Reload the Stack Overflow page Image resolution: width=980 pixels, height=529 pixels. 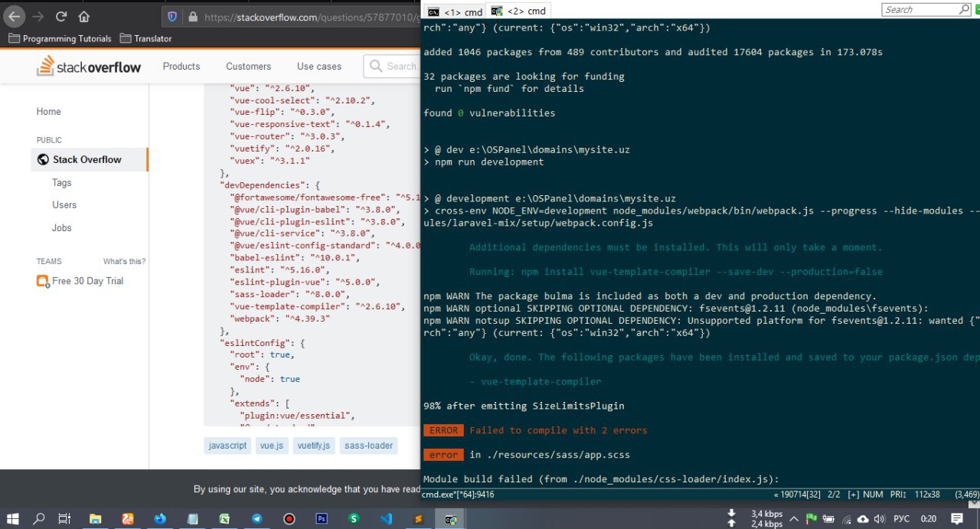[61, 16]
